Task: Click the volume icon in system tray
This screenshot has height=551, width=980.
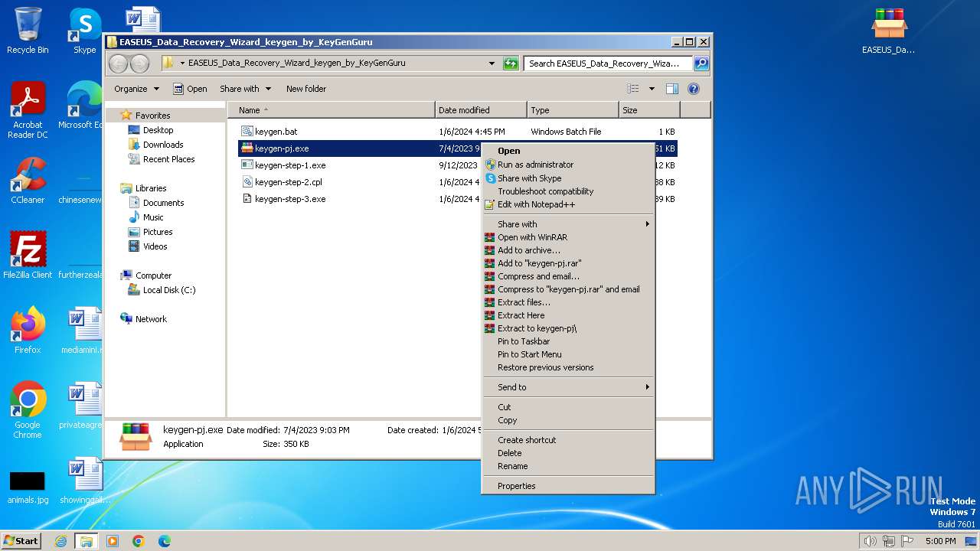Action: tap(870, 541)
